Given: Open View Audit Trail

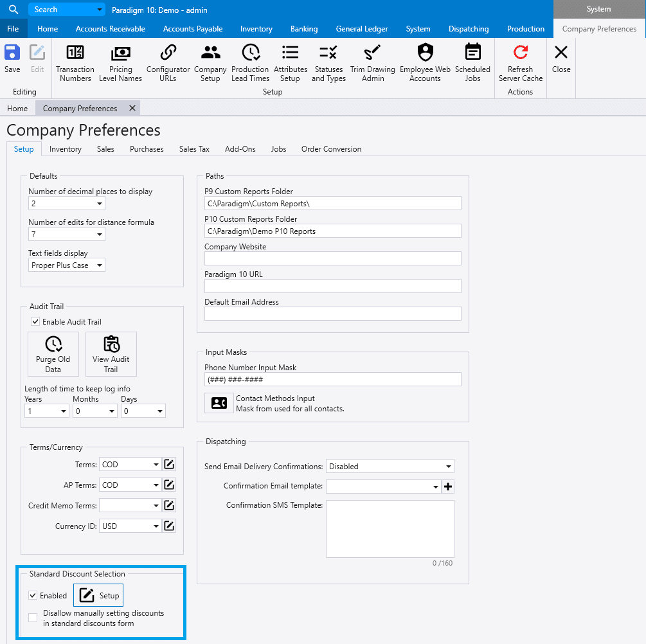Looking at the screenshot, I should 111,354.
